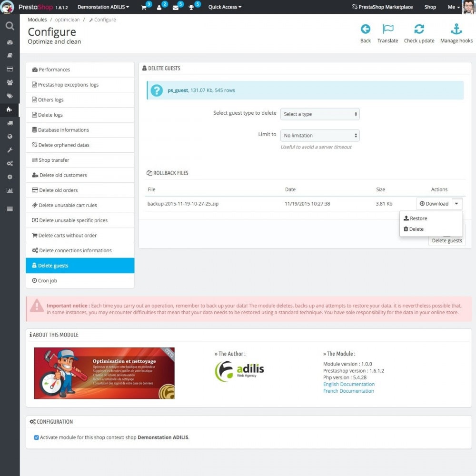
Task: Open the trophy notifications icon
Action: tap(191, 7)
